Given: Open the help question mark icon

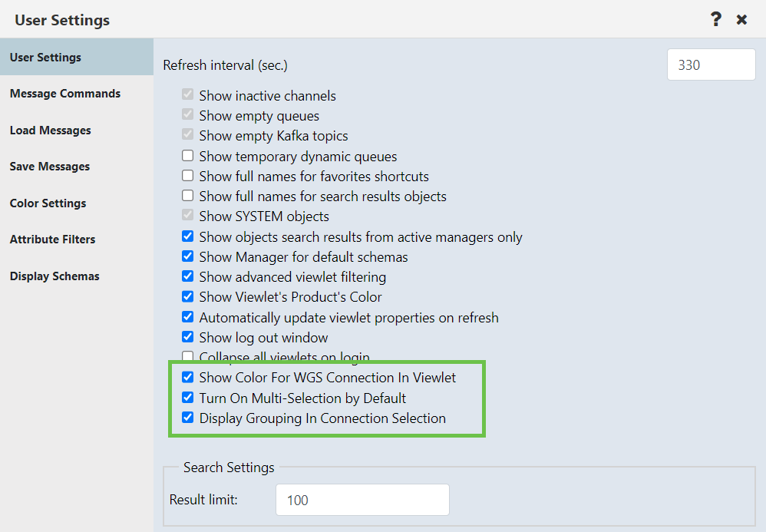Looking at the screenshot, I should click(715, 19).
